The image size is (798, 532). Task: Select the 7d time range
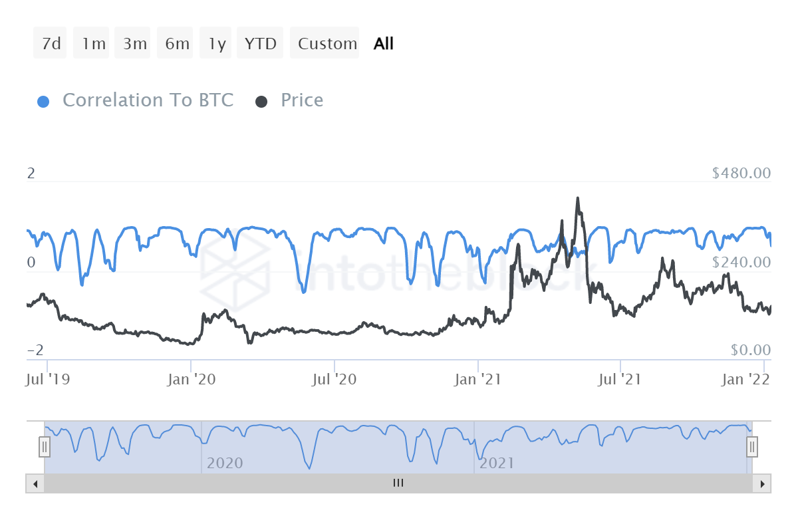point(51,44)
